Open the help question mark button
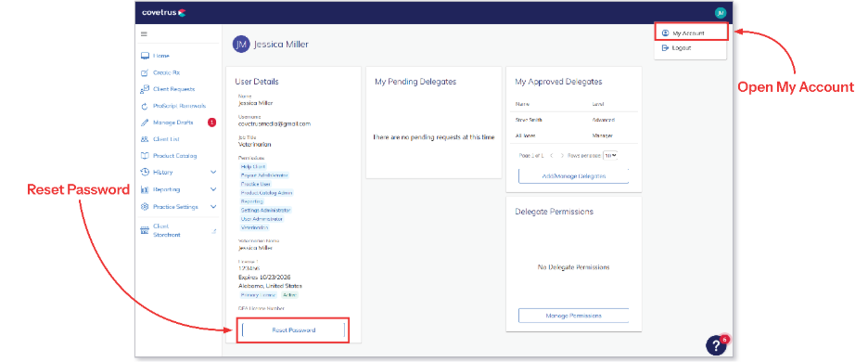 (x=716, y=345)
